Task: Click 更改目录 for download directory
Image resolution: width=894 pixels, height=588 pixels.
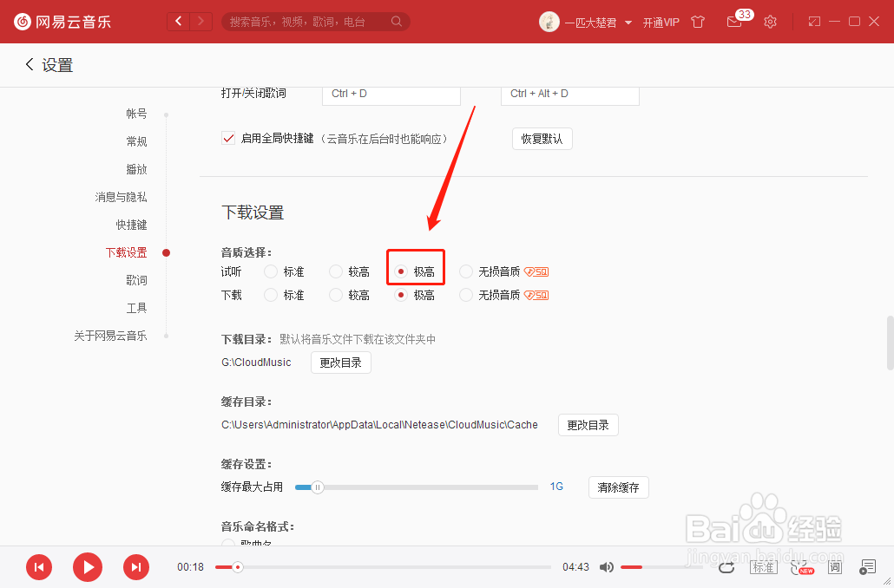Action: (341, 363)
